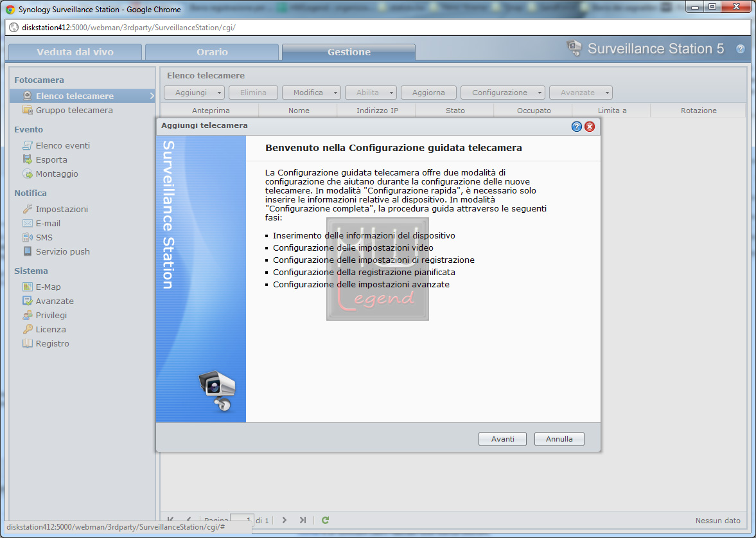This screenshot has height=538, width=756.
Task: Select the Gestione tab
Action: coord(349,51)
